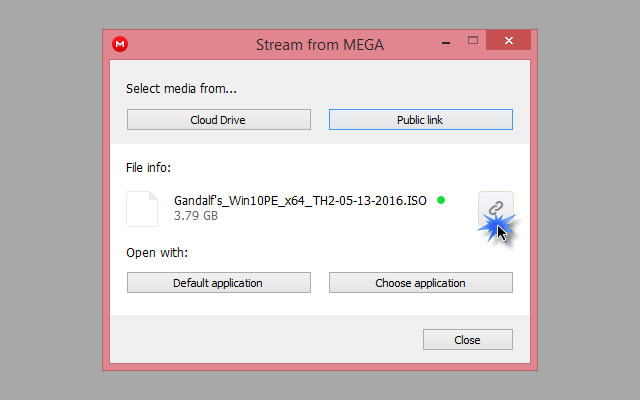Screen dimensions: 640x400
Task: Choose Cloud Drive as media source
Action: click(x=219, y=120)
